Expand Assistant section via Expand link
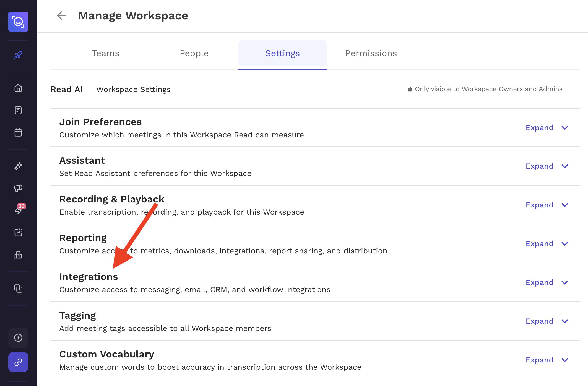The width and height of the screenshot is (588, 386). [x=540, y=166]
